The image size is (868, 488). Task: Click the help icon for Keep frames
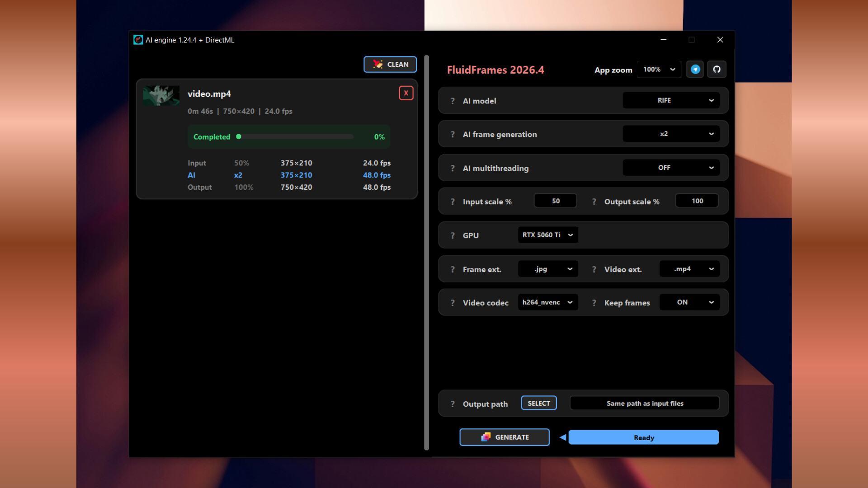[594, 303]
